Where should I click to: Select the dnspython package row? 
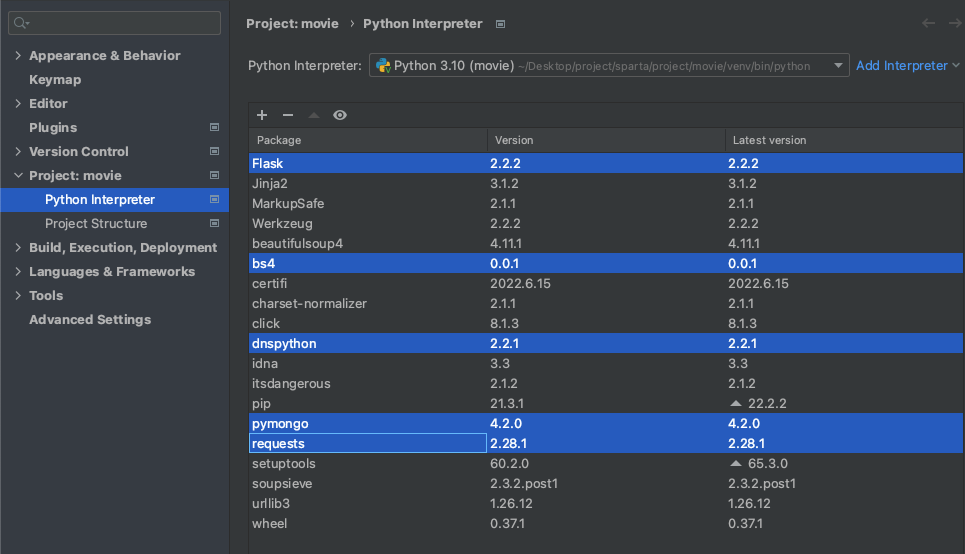(x=606, y=343)
